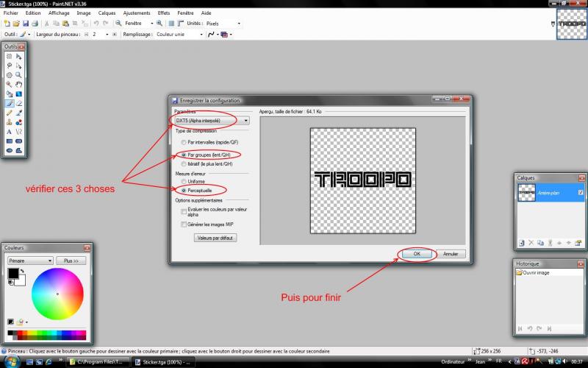Select the Ellipse shape tool

point(10,151)
